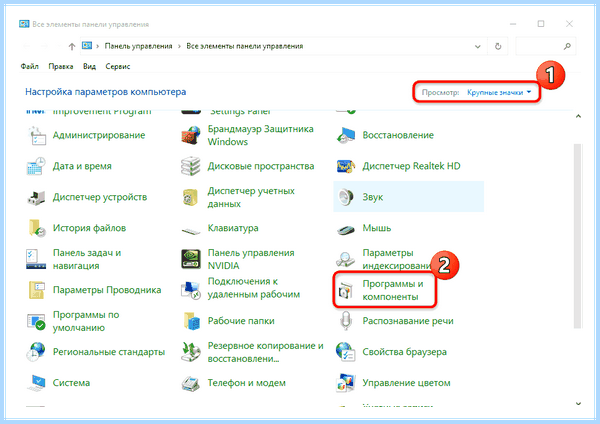Click the История файлов folder icon
This screenshot has height=424, width=600.
point(36,228)
